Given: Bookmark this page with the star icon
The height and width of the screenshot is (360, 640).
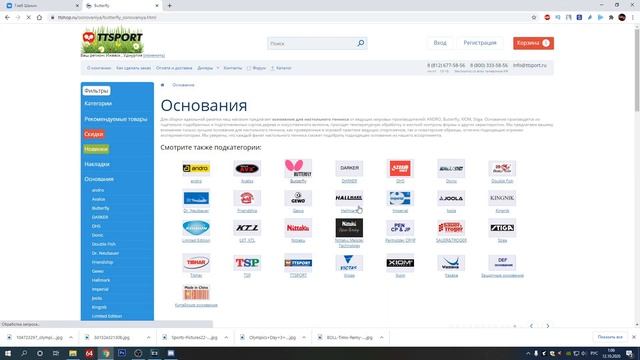Looking at the screenshot, I should tap(533, 18).
